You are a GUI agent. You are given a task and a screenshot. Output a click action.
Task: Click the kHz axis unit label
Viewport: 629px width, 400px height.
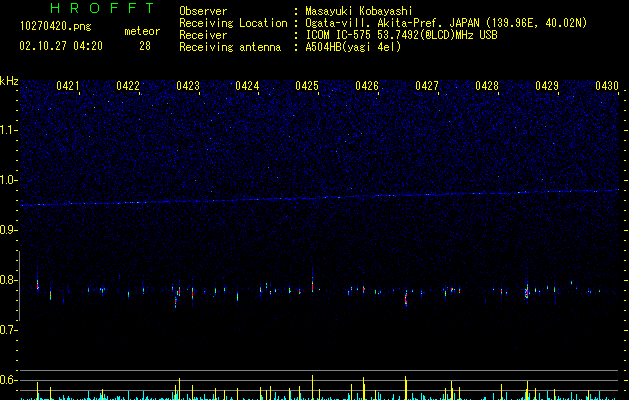point(9,81)
